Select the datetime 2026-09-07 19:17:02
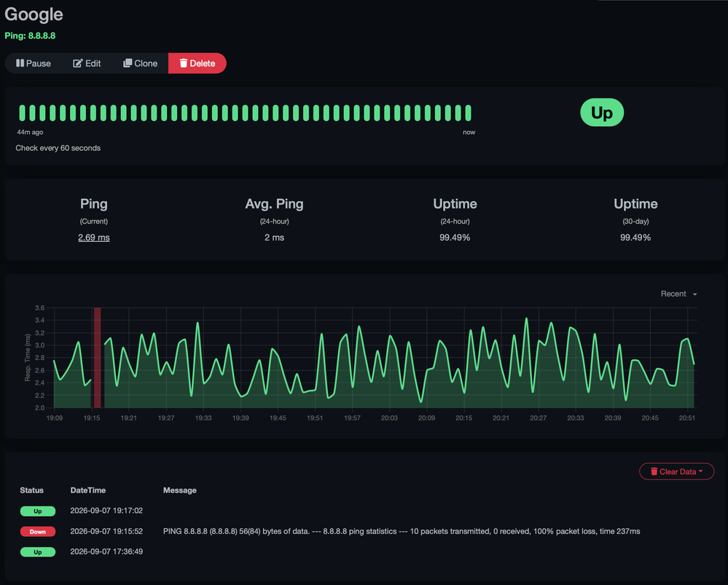Image resolution: width=728 pixels, height=585 pixels. pyautogui.click(x=106, y=511)
